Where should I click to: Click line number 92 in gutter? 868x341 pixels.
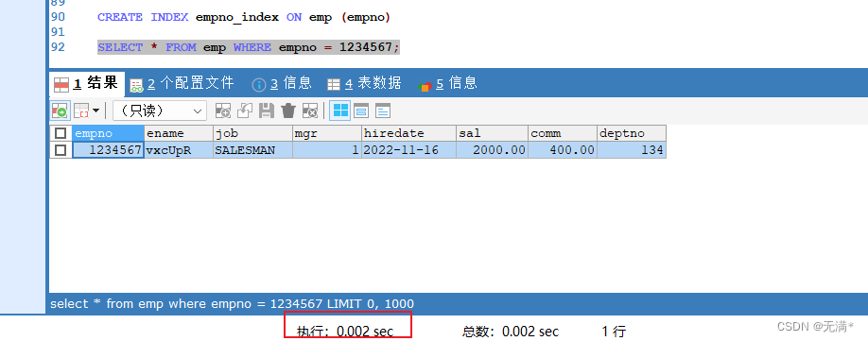(58, 47)
